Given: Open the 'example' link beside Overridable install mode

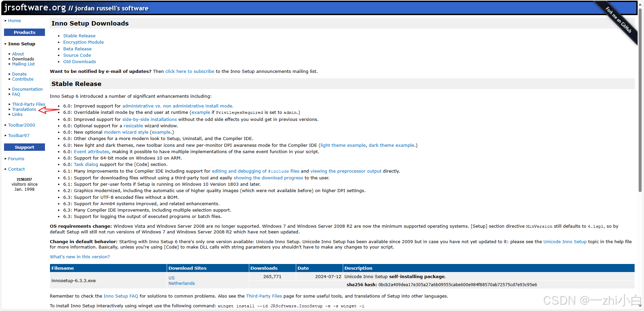Looking at the screenshot, I should [x=201, y=113].
